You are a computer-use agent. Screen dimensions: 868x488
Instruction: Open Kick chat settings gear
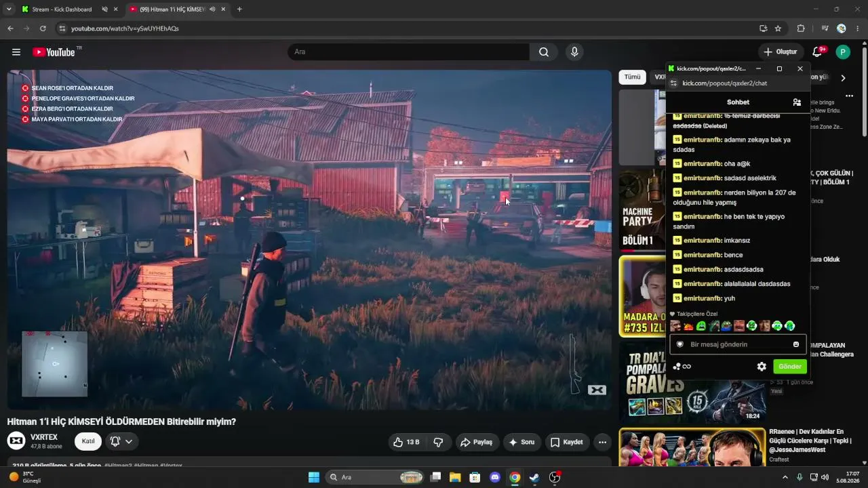click(x=762, y=367)
